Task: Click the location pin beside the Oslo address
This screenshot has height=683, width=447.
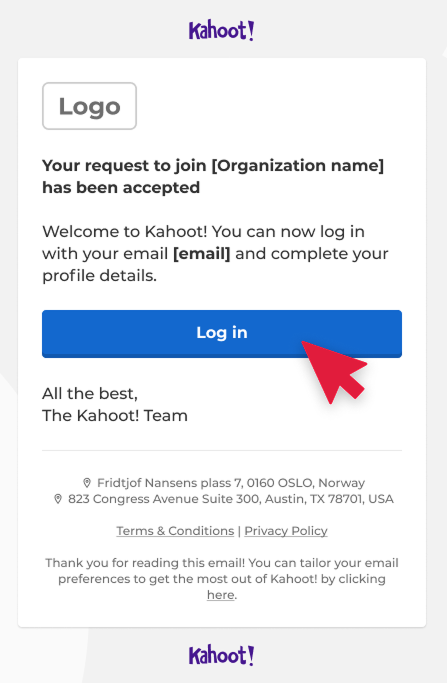Action: (x=87, y=483)
